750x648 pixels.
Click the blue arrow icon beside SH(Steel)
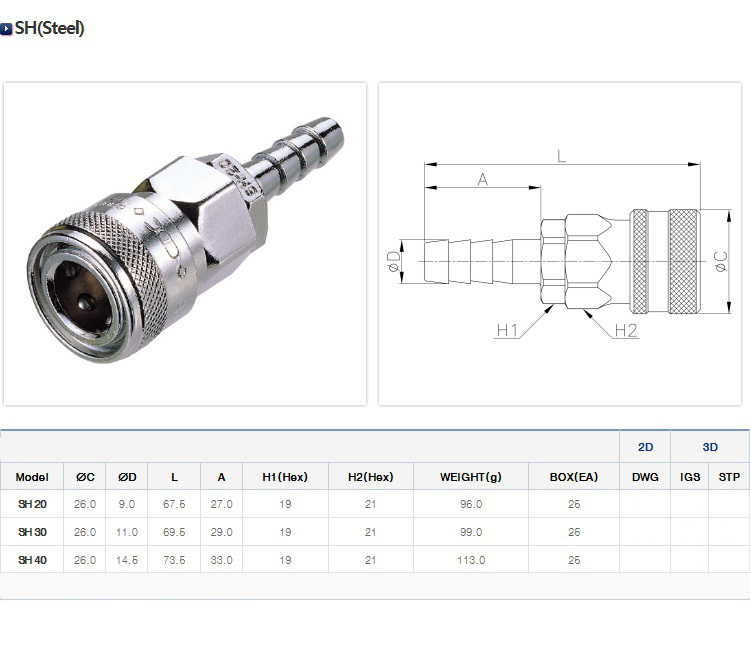[x=6, y=29]
